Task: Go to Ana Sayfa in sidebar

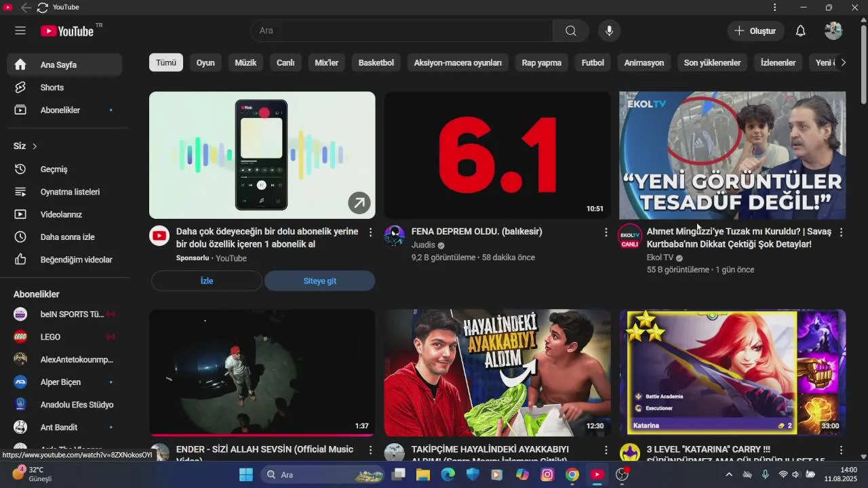Action: [64, 65]
